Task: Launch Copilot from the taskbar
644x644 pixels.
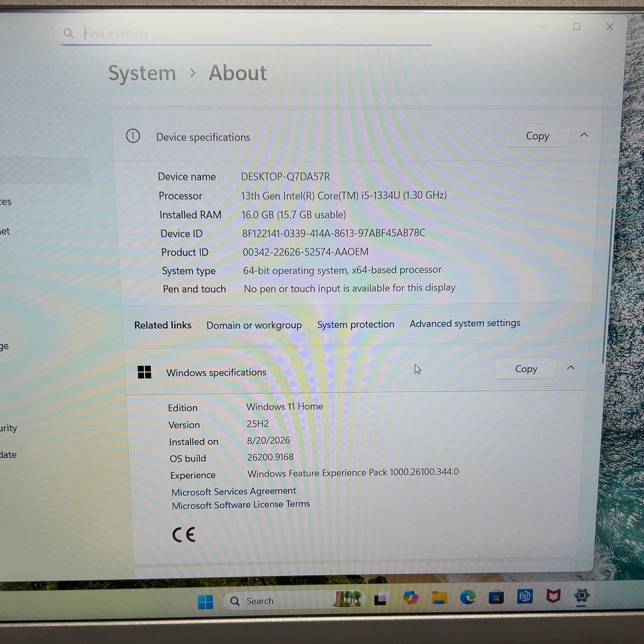Action: point(411,597)
